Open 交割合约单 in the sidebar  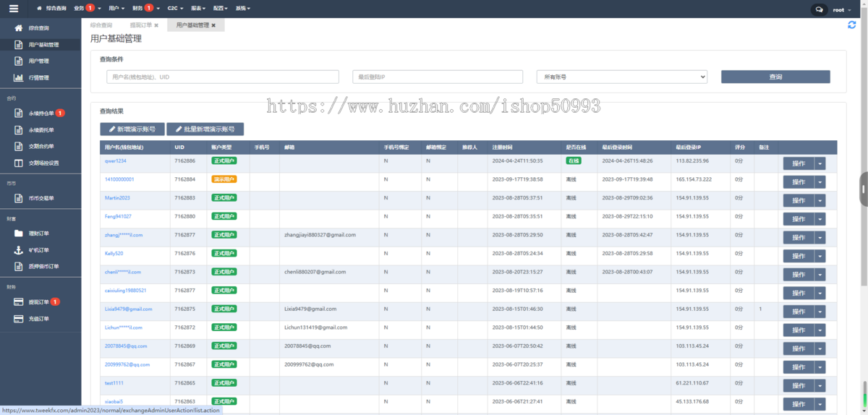coord(41,147)
